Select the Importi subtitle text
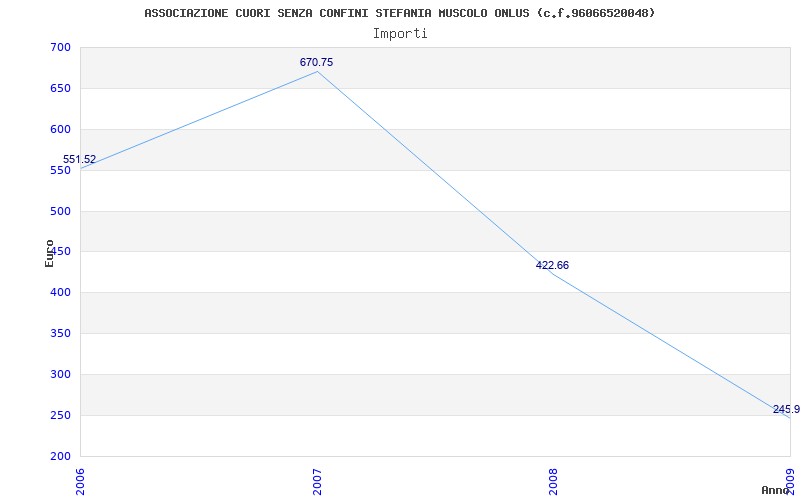This screenshot has height=500, width=800. (x=400, y=34)
